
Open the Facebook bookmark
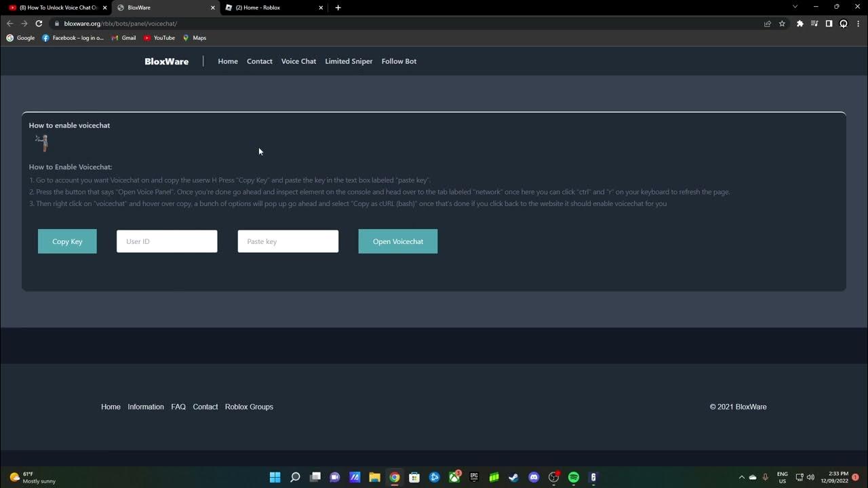tap(73, 38)
